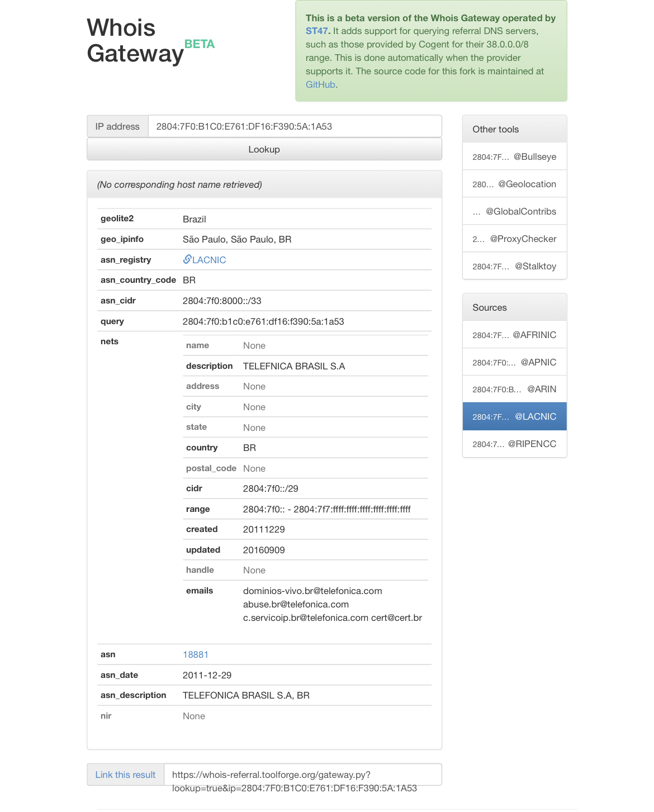Open ASN 18881 link
The width and height of the screenshot is (654, 812).
tap(196, 654)
